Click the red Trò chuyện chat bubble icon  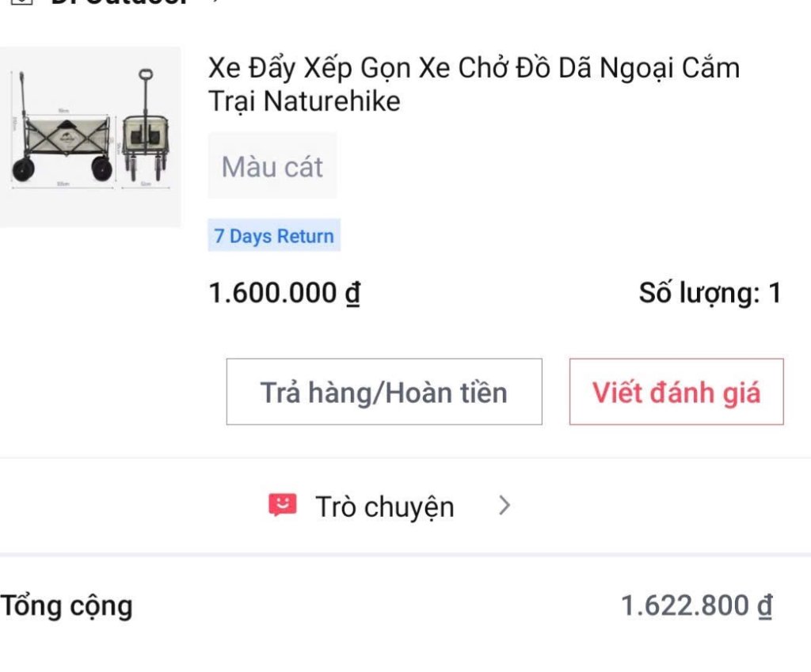282,505
